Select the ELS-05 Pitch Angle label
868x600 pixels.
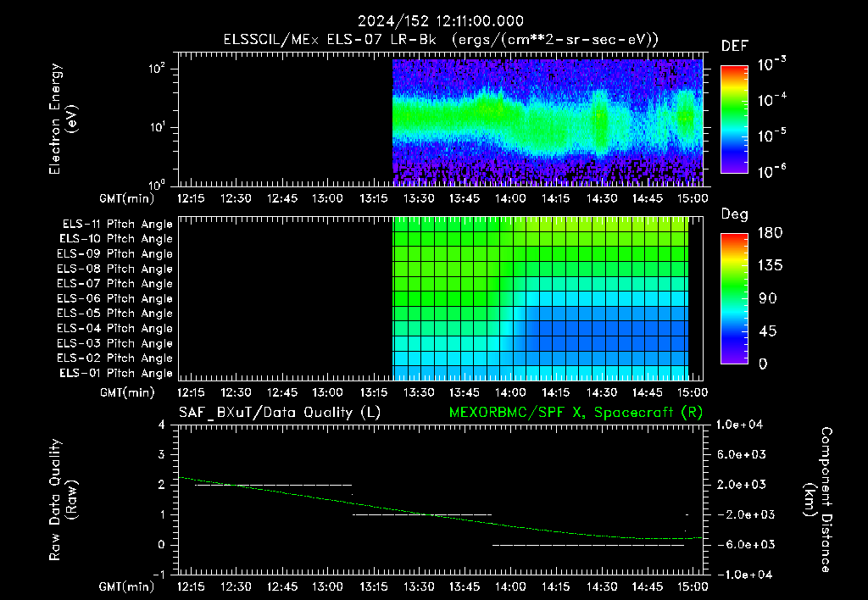point(114,314)
